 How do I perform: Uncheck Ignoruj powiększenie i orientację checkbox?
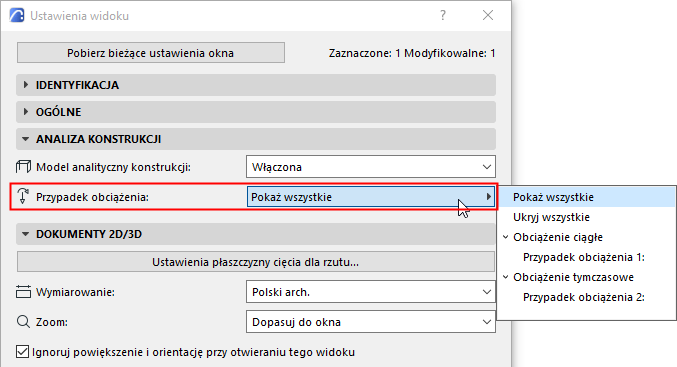pos(22,352)
